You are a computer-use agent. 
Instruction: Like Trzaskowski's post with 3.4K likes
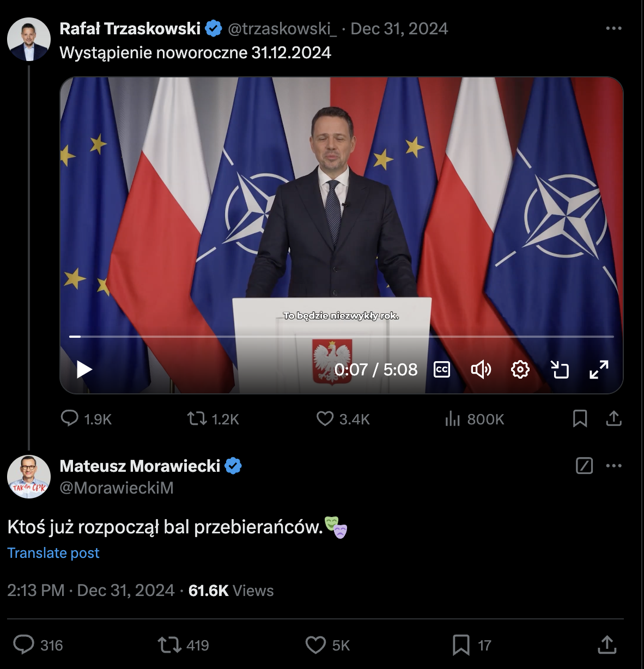point(343,418)
